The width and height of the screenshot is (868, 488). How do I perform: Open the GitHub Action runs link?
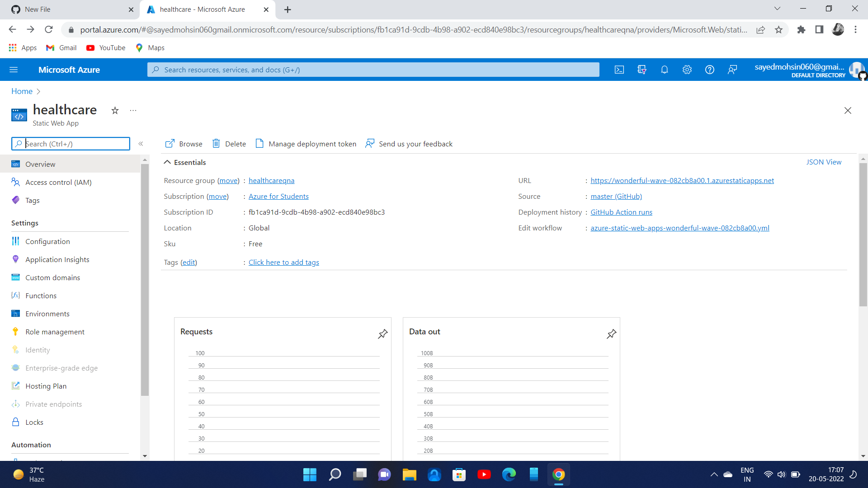click(621, 212)
